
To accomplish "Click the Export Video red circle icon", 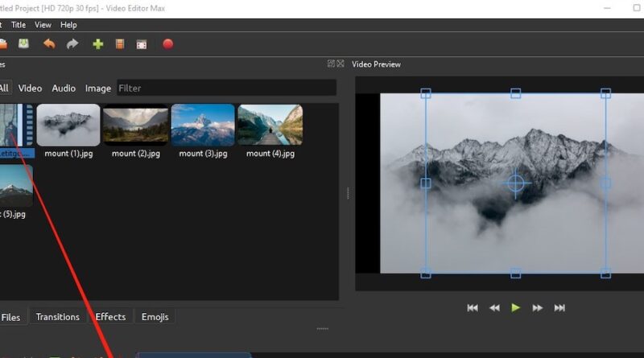I will [x=167, y=44].
